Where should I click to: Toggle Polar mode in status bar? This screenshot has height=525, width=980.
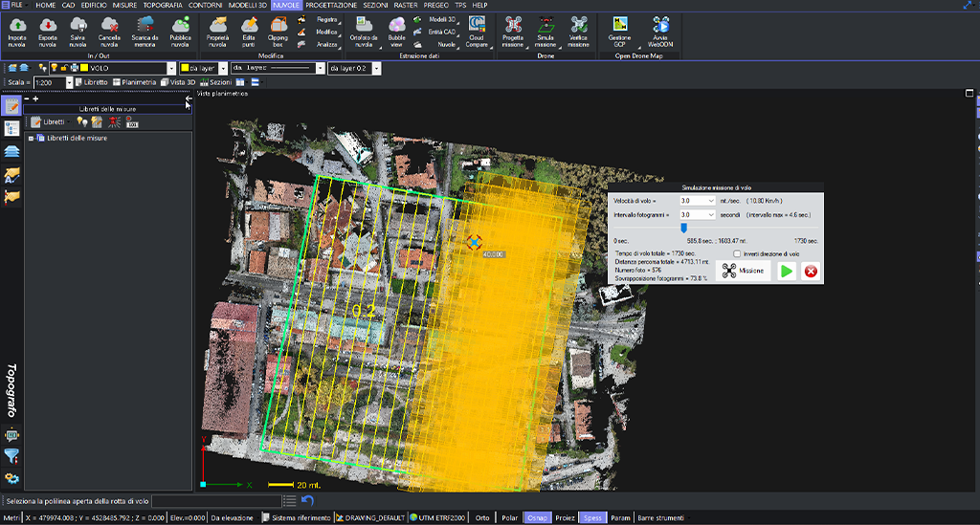pos(510,517)
